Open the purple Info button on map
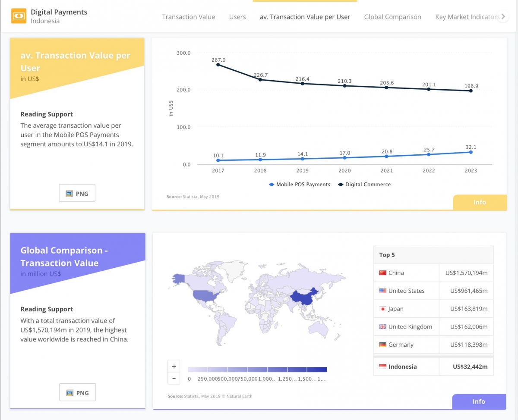 point(479,401)
